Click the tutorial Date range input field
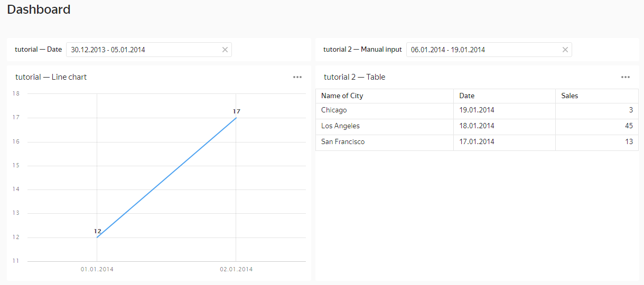This screenshot has width=644, height=285. point(143,50)
